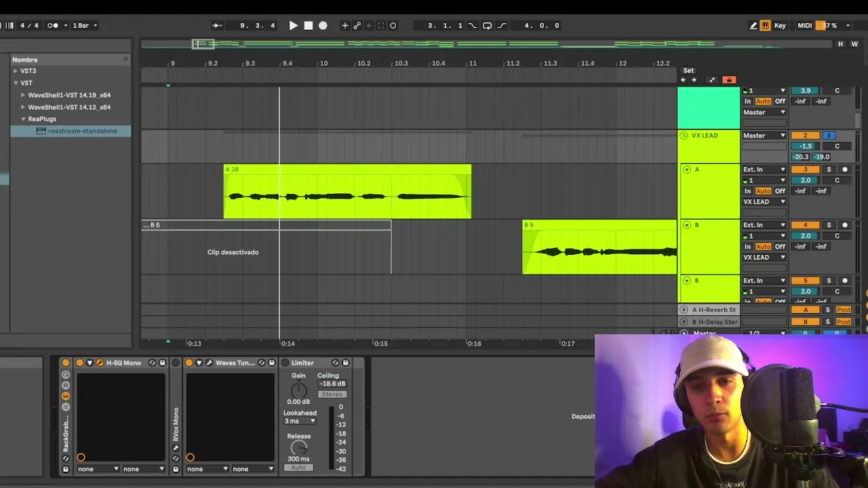This screenshot has height=488, width=868.
Task: Toggle the Punch-In switch
Action: point(473,26)
